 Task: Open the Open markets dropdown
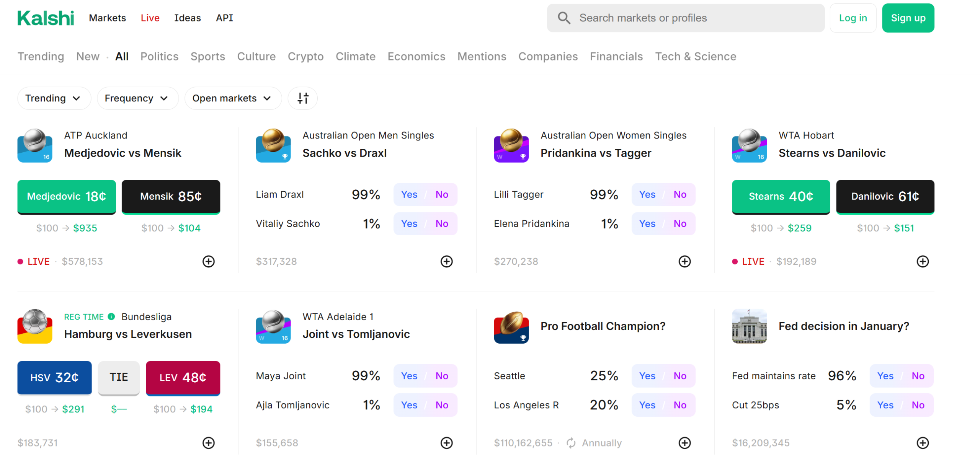[232, 98]
